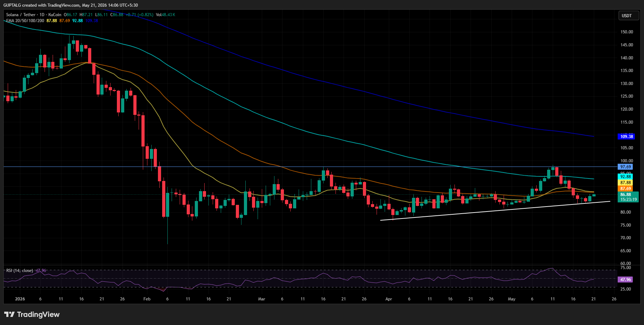644x325 pixels.
Task: Click the orange 87.69 price scale label
Action: click(625, 189)
